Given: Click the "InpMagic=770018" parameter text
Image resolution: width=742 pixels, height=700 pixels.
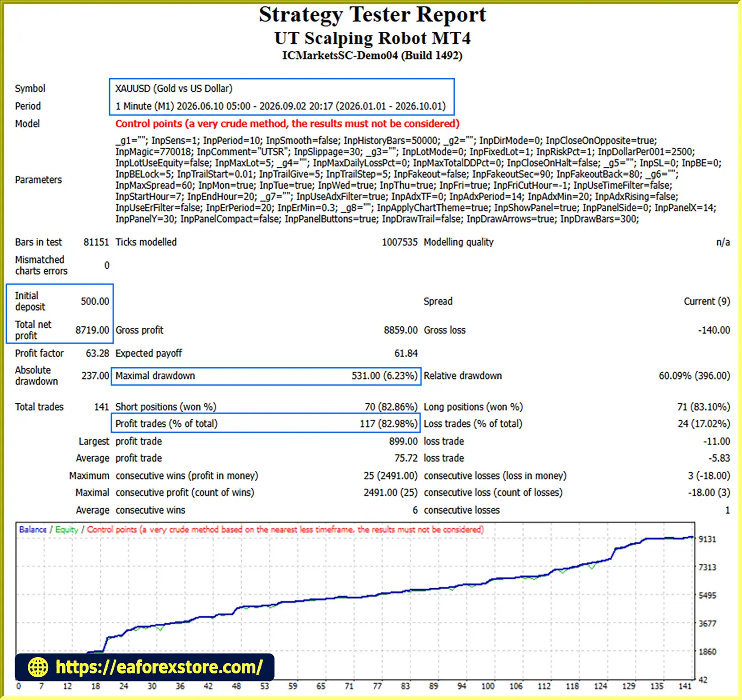Looking at the screenshot, I should point(154,152).
